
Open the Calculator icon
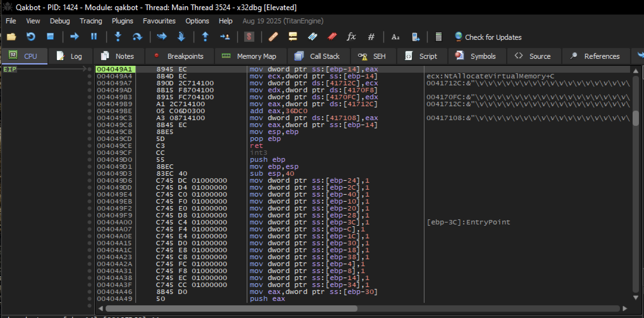(438, 37)
